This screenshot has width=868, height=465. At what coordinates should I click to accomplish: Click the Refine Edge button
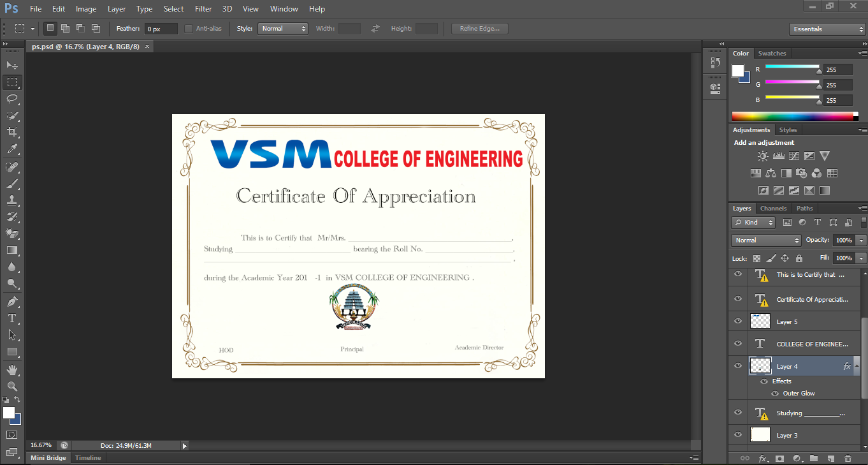(x=479, y=28)
